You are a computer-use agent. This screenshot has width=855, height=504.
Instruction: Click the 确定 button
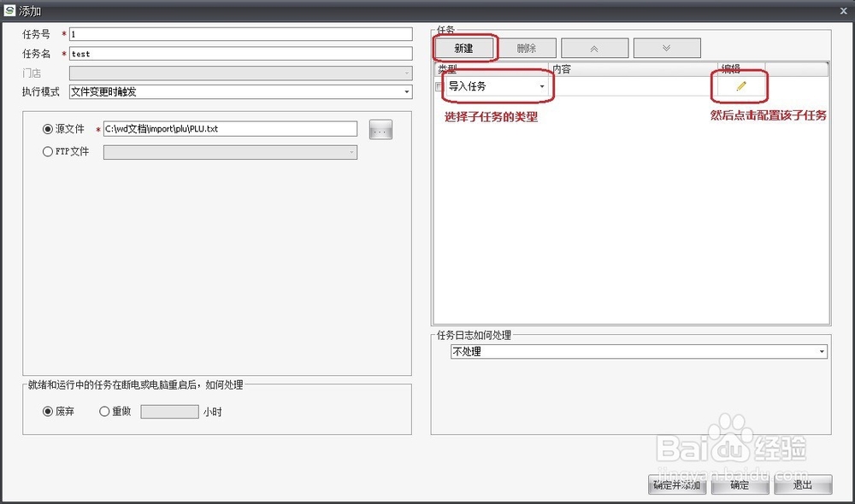point(740,485)
